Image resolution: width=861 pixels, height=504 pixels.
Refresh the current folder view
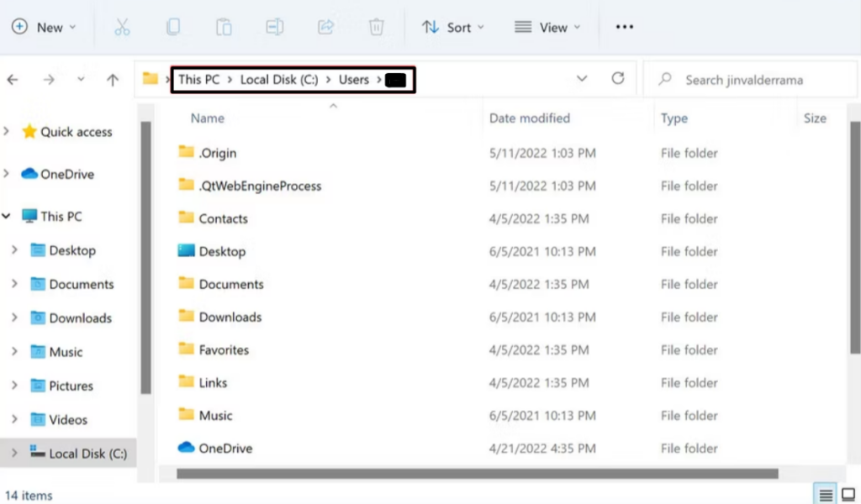(618, 79)
